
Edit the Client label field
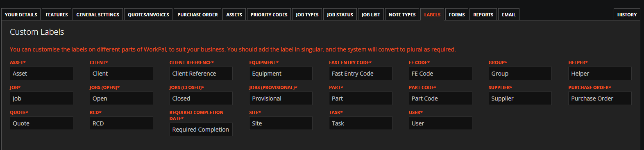(x=121, y=74)
